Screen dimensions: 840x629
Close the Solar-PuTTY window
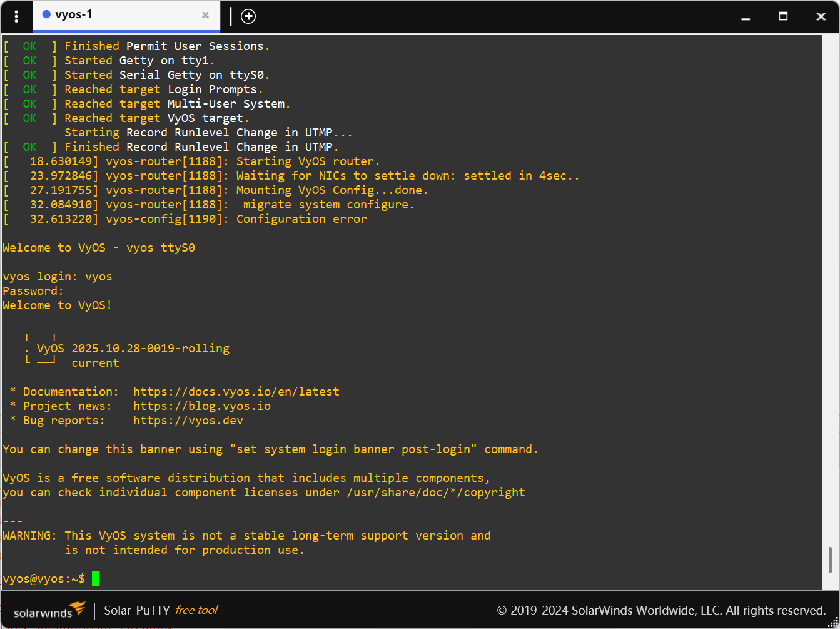click(821, 17)
